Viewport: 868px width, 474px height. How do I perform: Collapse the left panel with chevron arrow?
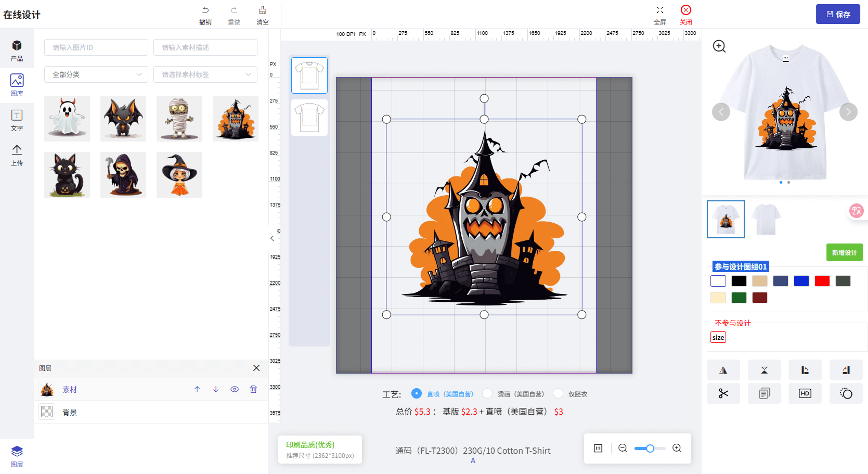(272, 238)
